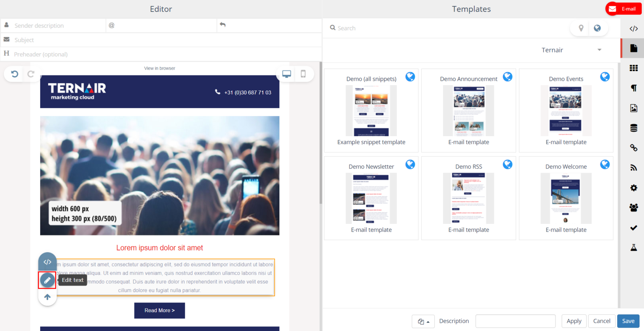The image size is (644, 331).
Task: Click the Save button
Action: (628, 321)
